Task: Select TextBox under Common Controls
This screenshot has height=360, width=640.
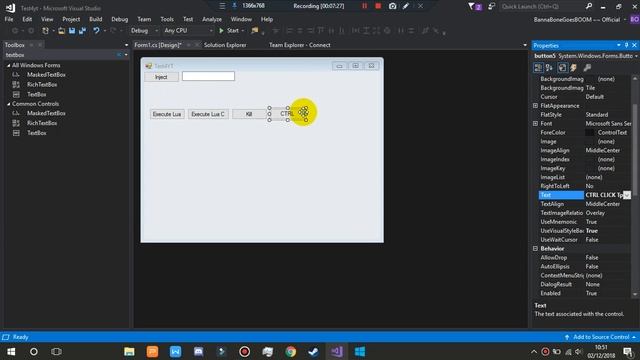Action: coord(36,133)
